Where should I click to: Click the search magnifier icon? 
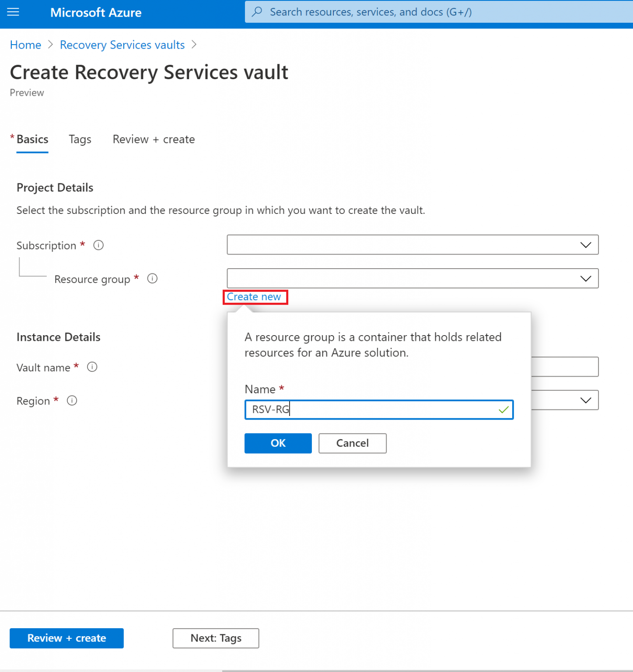257,12
